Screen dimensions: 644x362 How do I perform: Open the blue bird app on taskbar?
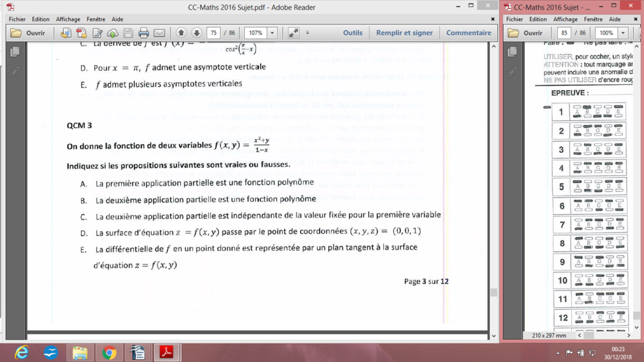(50, 352)
